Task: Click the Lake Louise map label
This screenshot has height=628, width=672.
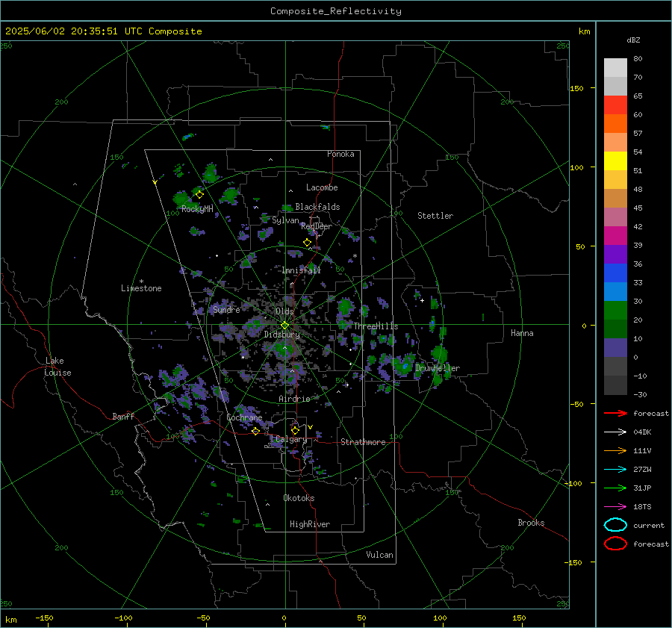Action: tap(57, 367)
